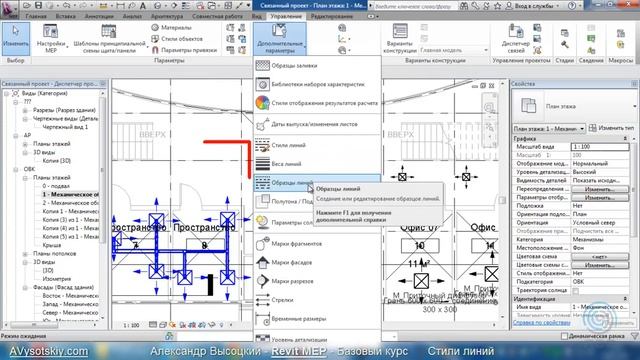Open План этажа: 1 - Механич. dropdown

click(549, 129)
